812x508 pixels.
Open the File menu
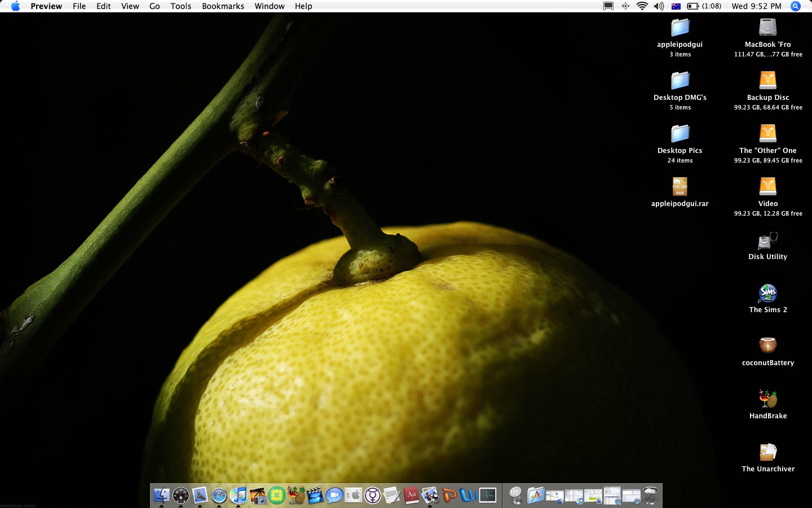click(80, 6)
